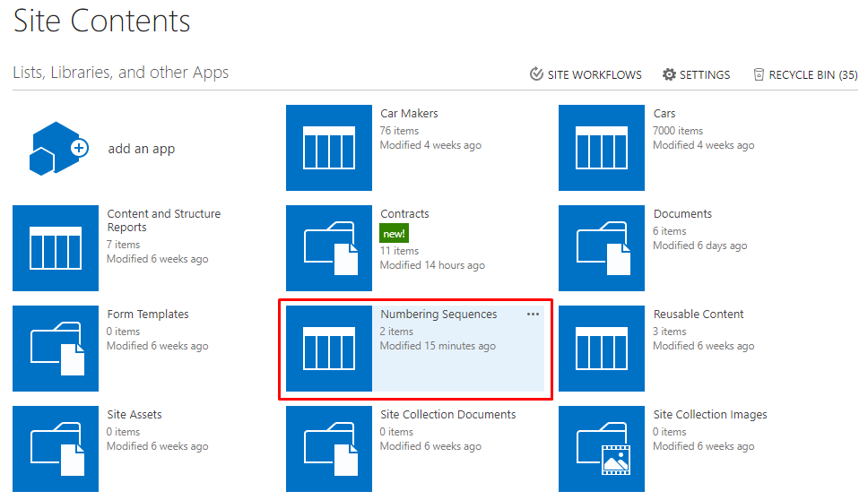868x500 pixels.
Task: Open the Site Assets tile icon
Action: pyautogui.click(x=56, y=449)
